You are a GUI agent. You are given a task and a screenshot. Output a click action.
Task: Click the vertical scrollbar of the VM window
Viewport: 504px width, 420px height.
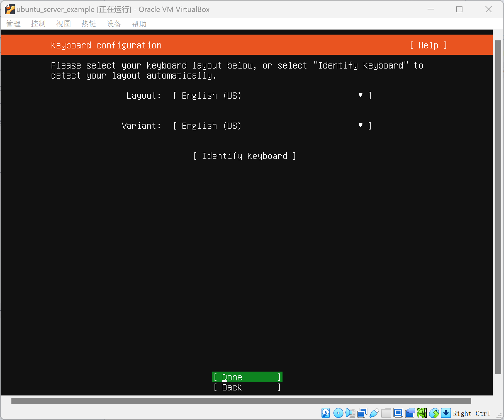(498, 207)
